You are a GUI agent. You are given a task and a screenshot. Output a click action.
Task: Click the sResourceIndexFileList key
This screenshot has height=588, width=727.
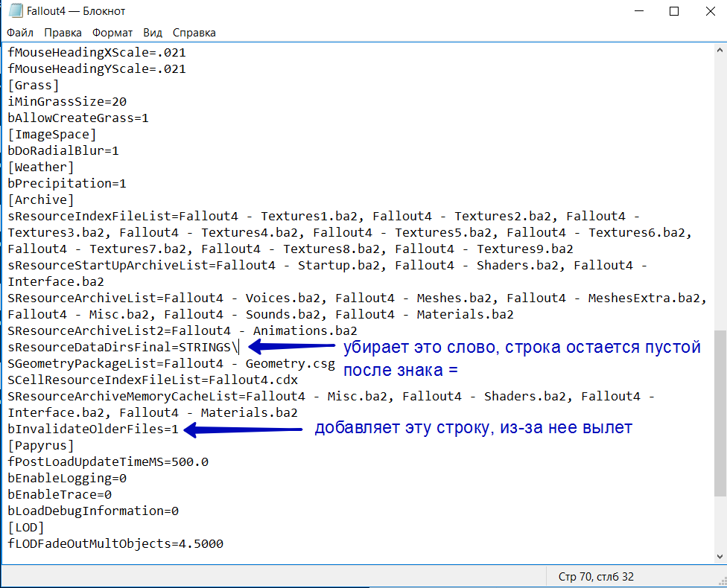[89, 217]
